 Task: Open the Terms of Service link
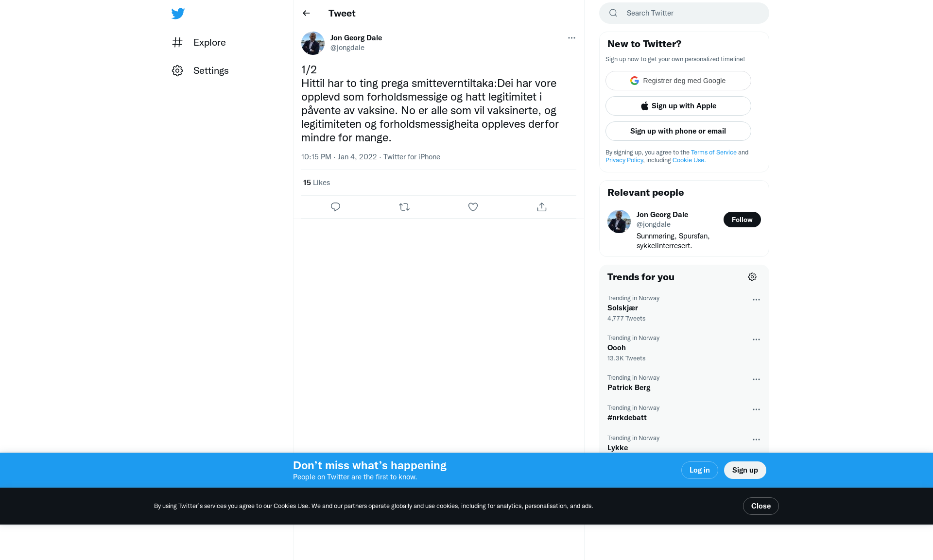point(713,153)
